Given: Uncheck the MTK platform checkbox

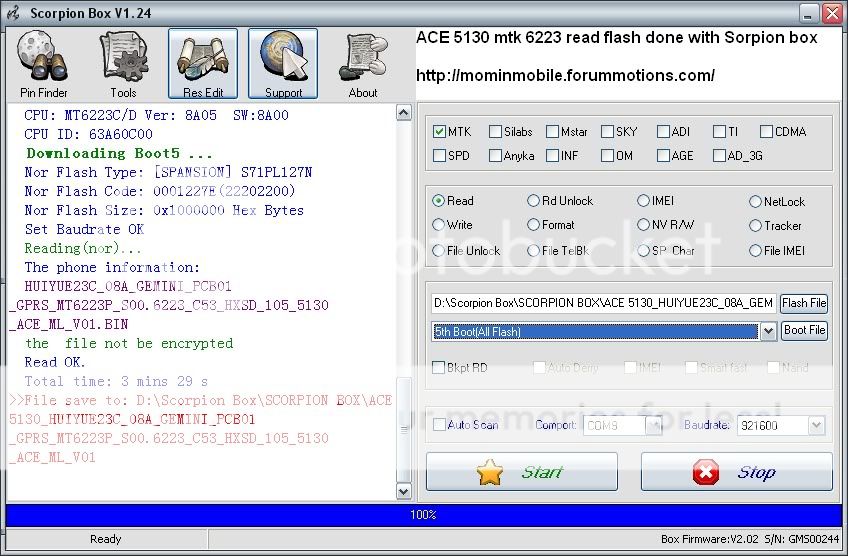Looking at the screenshot, I should pos(439,131).
